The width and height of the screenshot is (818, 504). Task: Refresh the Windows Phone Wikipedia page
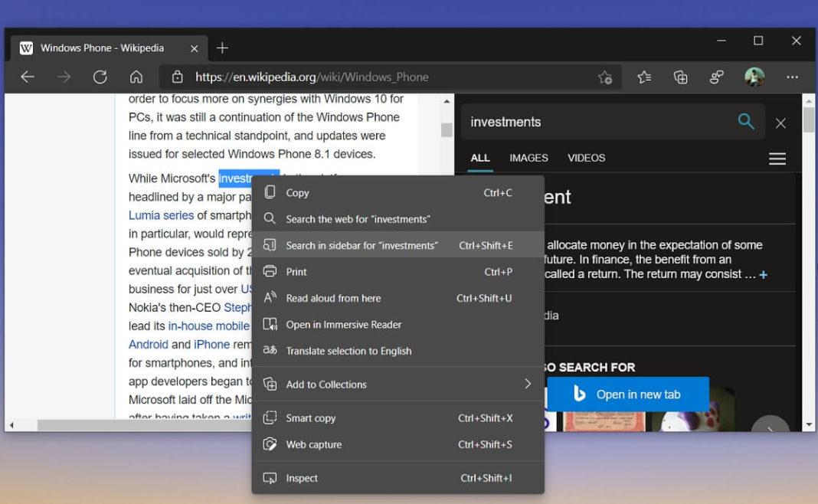(x=100, y=77)
